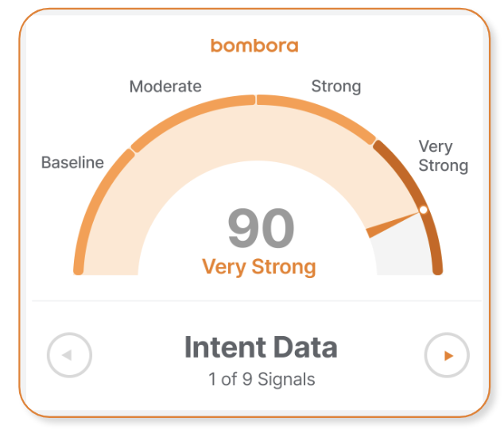Click the orange Very Strong rating text
This screenshot has height=437, width=504.
pos(259,267)
